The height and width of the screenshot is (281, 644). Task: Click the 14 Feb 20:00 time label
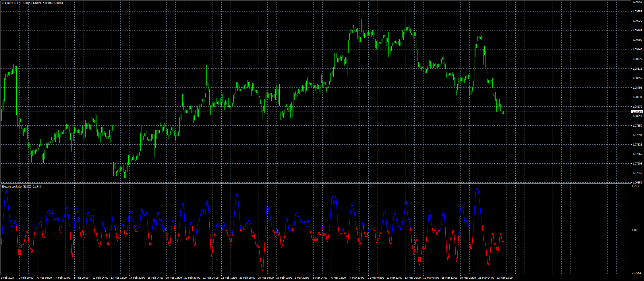pos(137,278)
